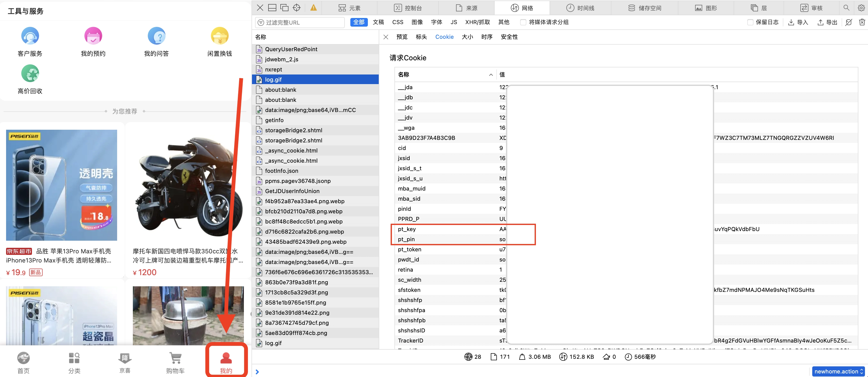
Task: Switch to the 控制台 tab
Action: [408, 8]
